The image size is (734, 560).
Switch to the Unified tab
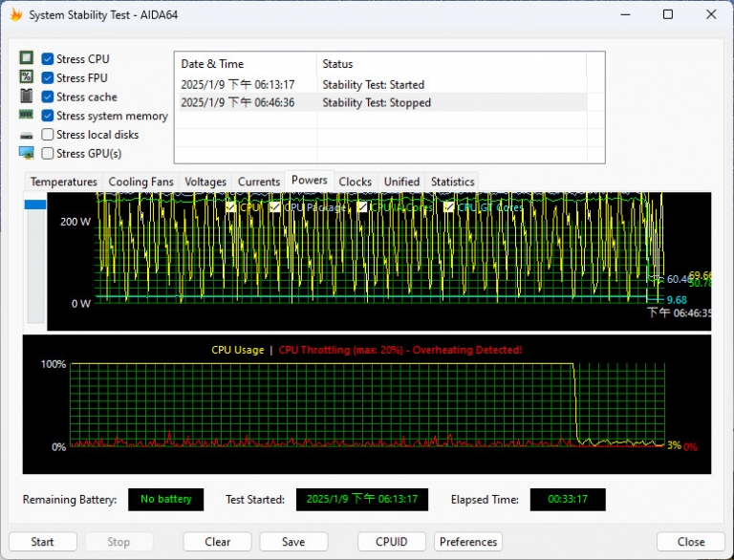(x=401, y=182)
